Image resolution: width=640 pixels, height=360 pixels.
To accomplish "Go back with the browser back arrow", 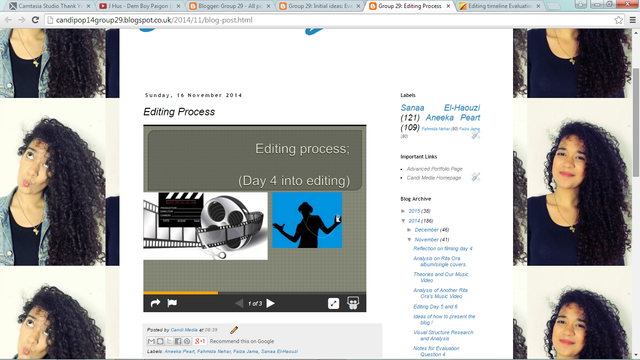I will [8, 20].
